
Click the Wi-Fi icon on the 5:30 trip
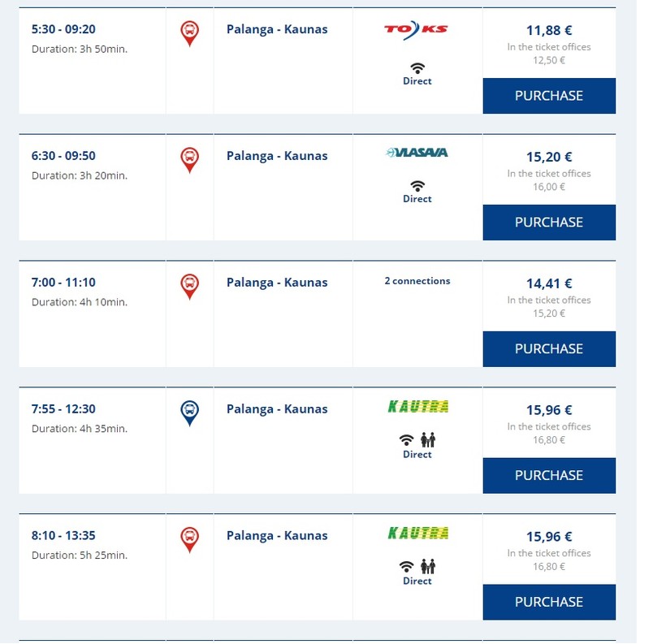point(417,68)
